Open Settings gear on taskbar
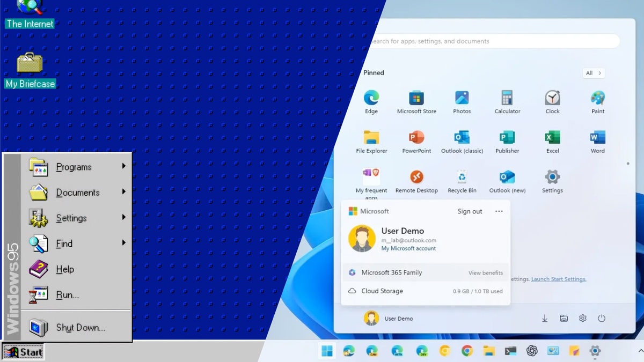This screenshot has width=644, height=362. click(595, 351)
